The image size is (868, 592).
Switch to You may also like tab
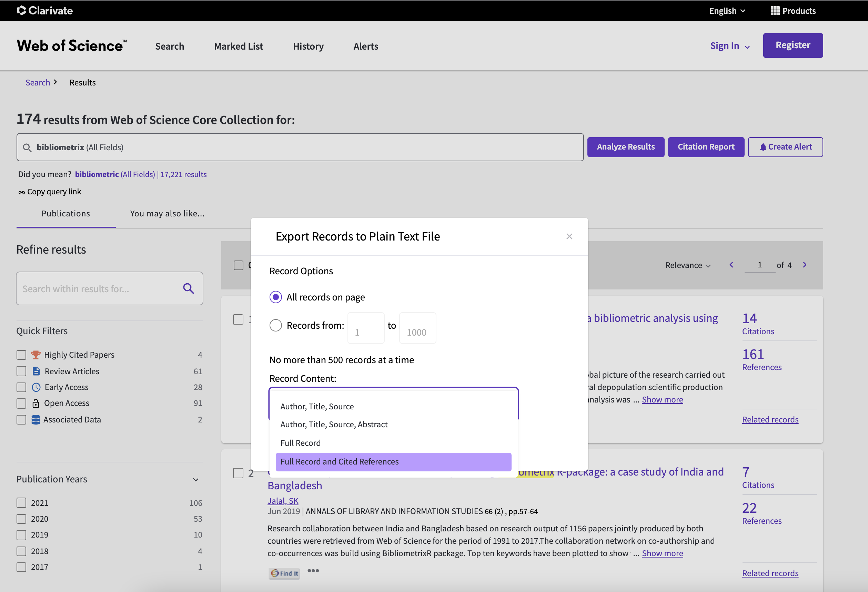tap(167, 214)
